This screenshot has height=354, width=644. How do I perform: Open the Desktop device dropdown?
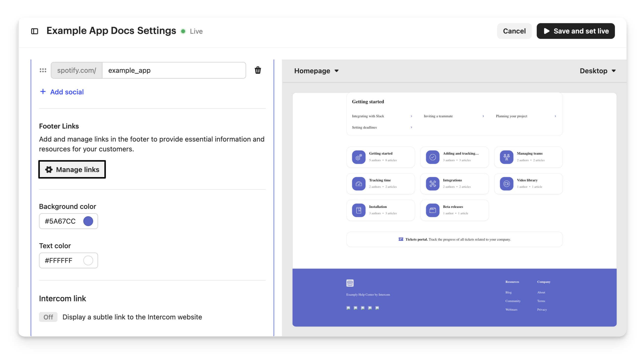click(x=597, y=71)
